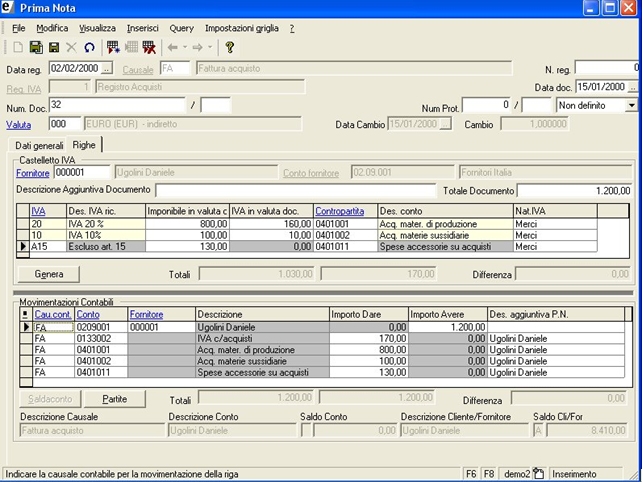Switch to the Dati generali tab
The height and width of the screenshot is (482, 643).
click(x=39, y=145)
